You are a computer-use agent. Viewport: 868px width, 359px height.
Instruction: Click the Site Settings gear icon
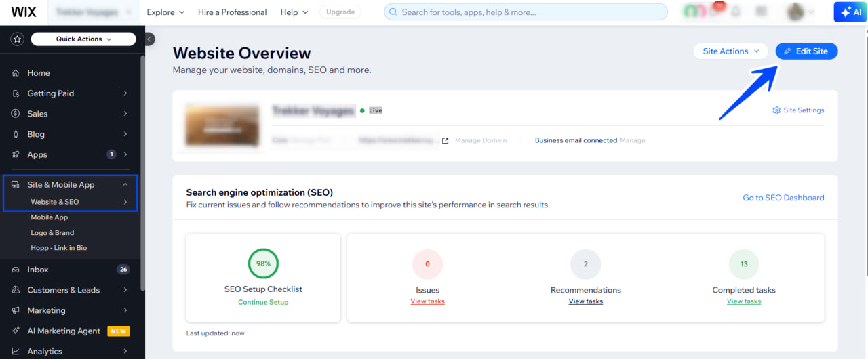click(x=776, y=110)
